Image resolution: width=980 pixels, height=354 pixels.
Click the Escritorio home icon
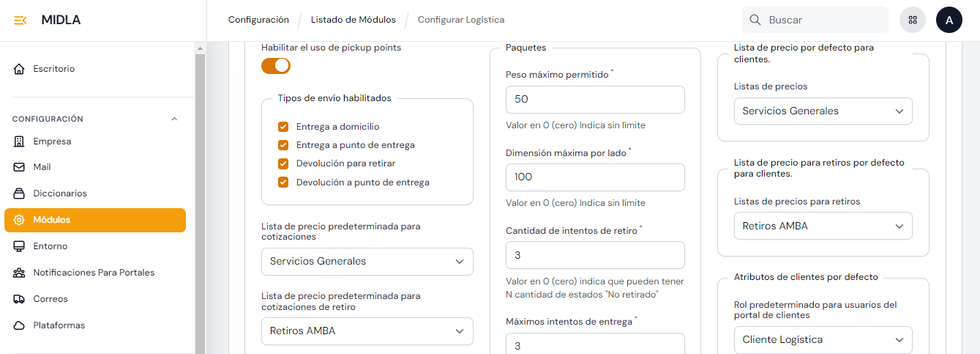click(20, 69)
